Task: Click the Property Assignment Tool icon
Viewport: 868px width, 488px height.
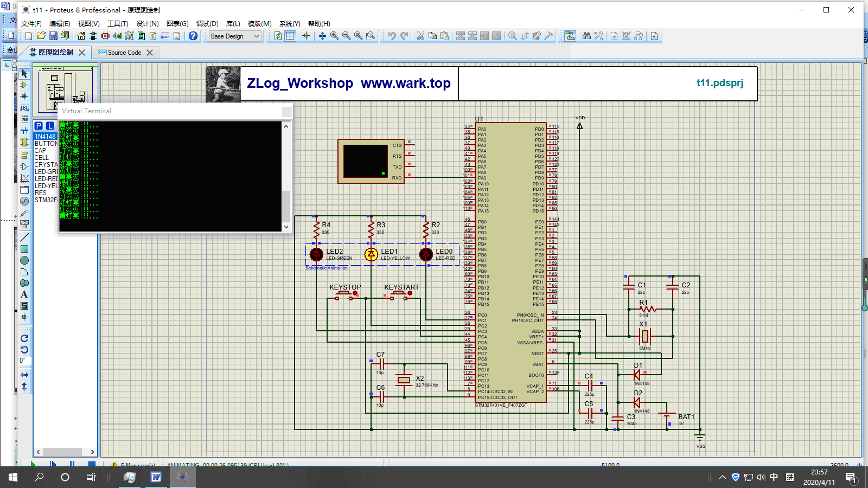Action: [598, 36]
